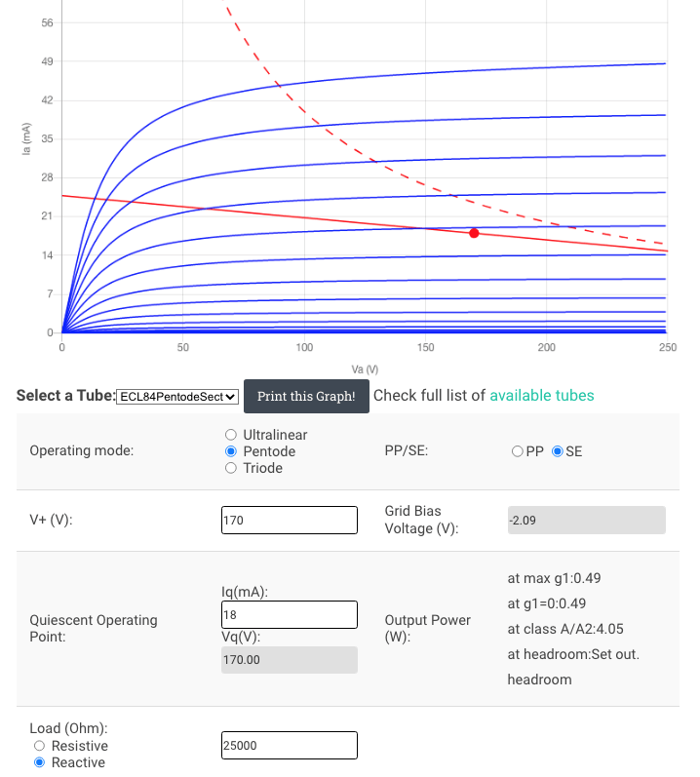Open the Select a Tube dropdown
700x777 pixels.
[x=177, y=397]
